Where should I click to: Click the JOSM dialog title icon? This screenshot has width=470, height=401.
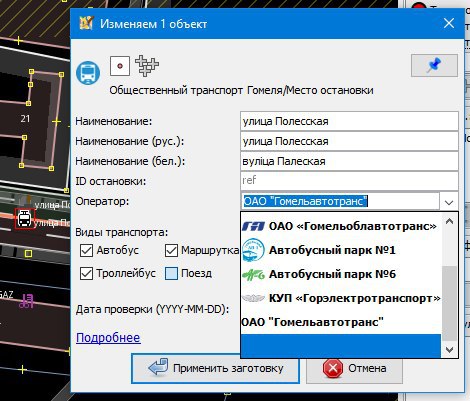[x=86, y=23]
